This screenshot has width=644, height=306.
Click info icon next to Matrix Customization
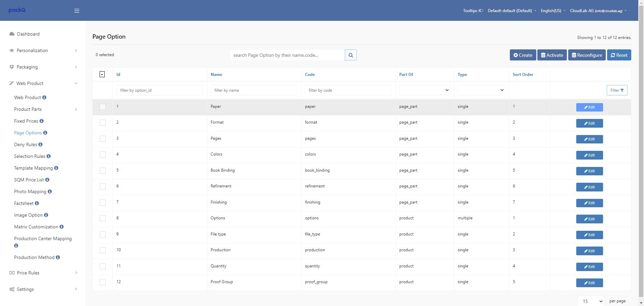click(x=62, y=227)
